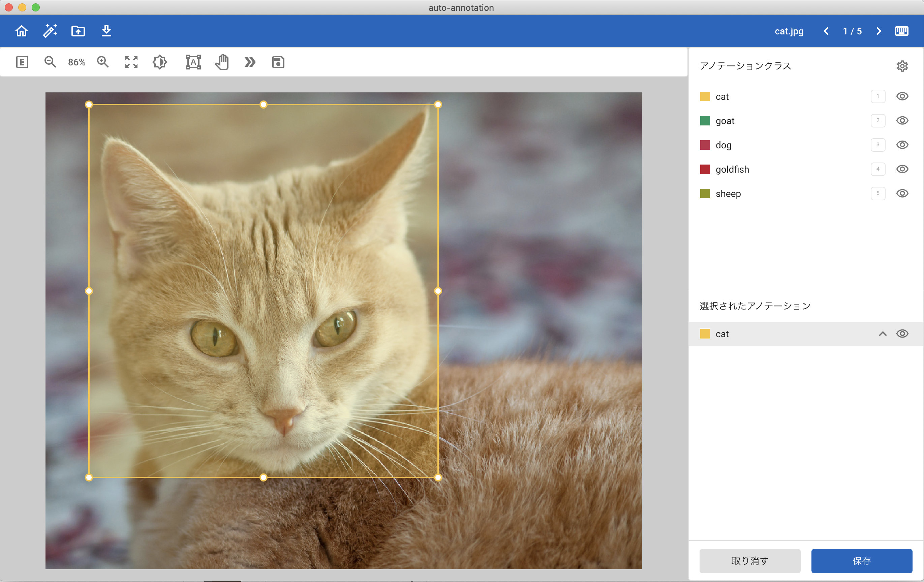
Task: Click fit-to-screen expand arrows icon
Action: [x=131, y=62]
